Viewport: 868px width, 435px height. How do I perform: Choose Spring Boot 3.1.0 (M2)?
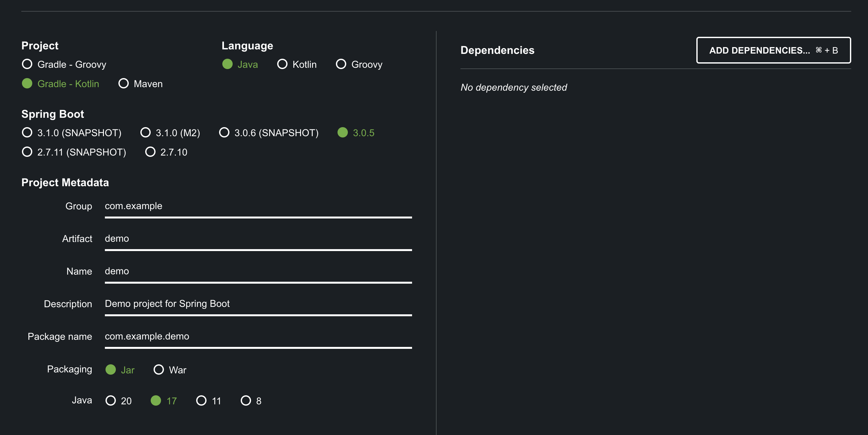click(x=146, y=132)
